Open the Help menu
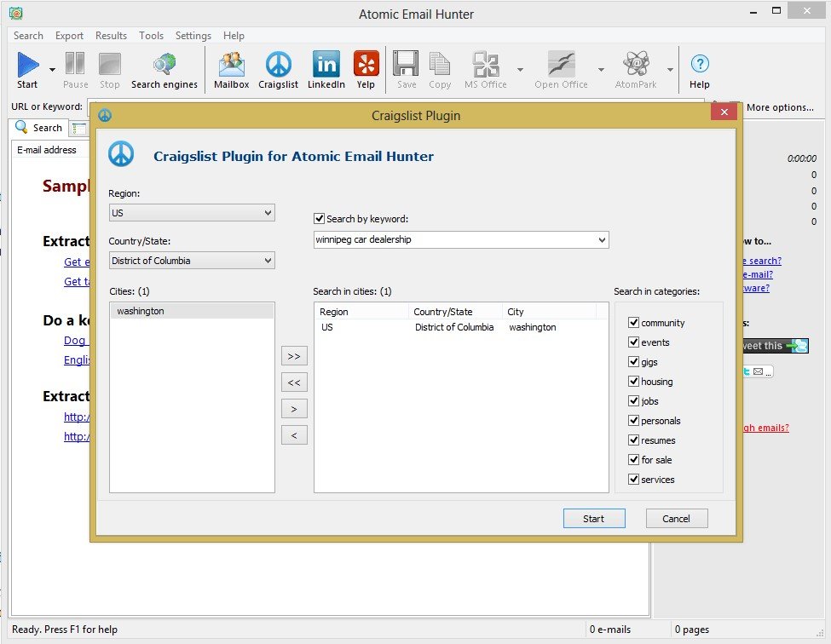Image resolution: width=831 pixels, height=644 pixels. coord(234,36)
